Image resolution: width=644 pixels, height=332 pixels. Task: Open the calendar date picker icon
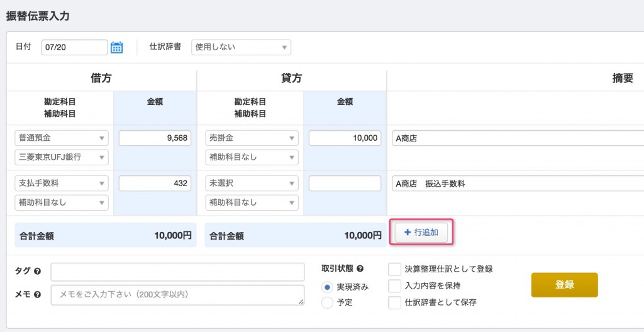click(x=116, y=47)
